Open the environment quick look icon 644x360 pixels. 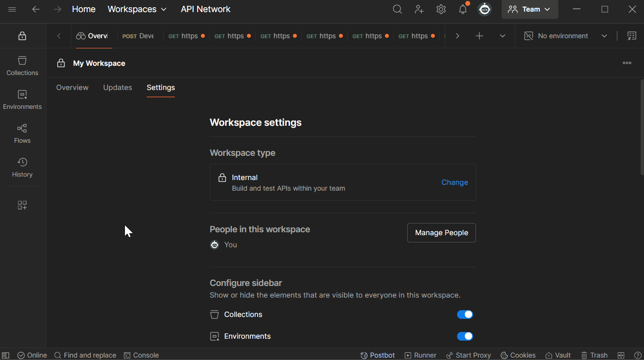(x=632, y=36)
